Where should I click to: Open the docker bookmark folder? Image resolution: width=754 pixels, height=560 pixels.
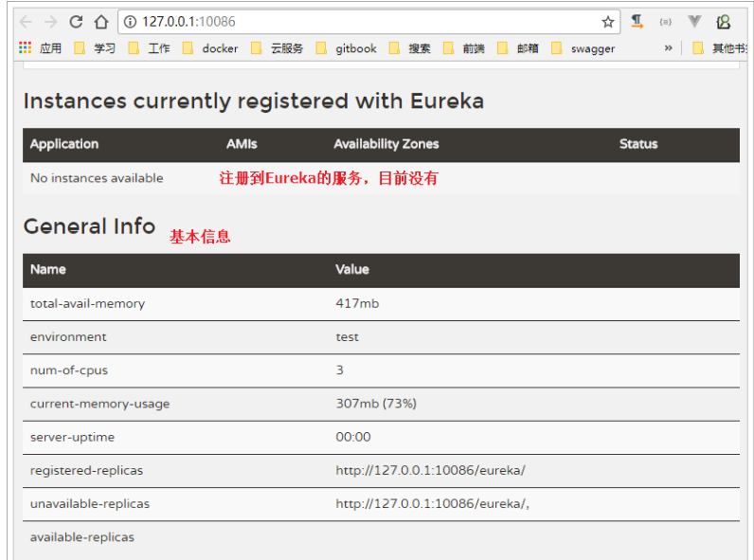coord(210,48)
